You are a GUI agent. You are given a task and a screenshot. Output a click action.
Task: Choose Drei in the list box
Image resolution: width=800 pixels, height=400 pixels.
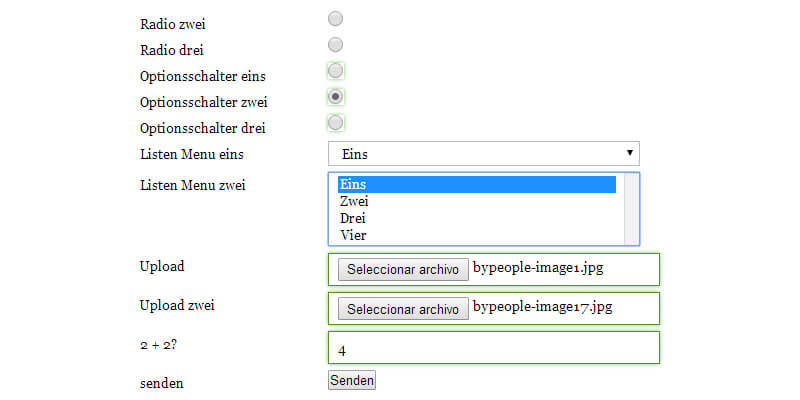coord(477,218)
